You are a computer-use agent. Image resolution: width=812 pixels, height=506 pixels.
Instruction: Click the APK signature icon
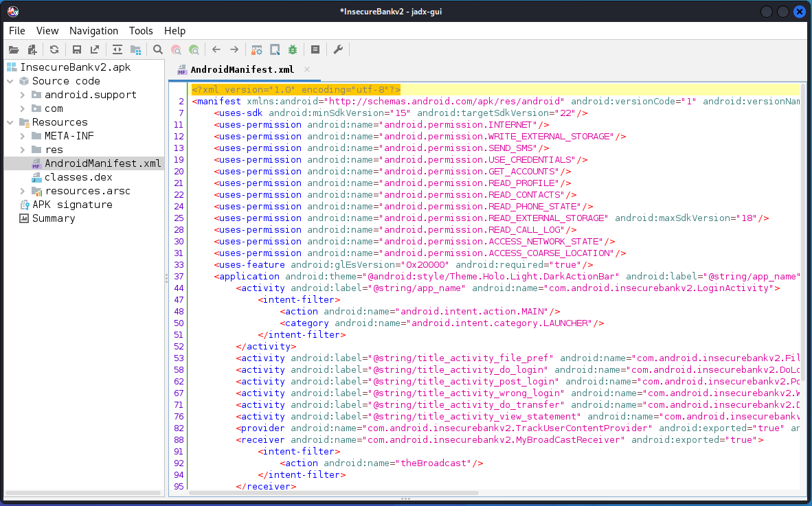(24, 205)
